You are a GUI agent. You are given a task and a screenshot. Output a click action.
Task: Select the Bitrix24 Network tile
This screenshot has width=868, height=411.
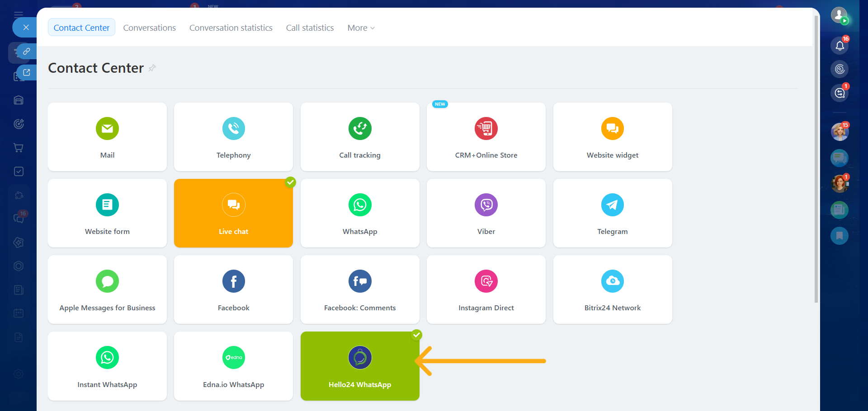click(x=613, y=290)
